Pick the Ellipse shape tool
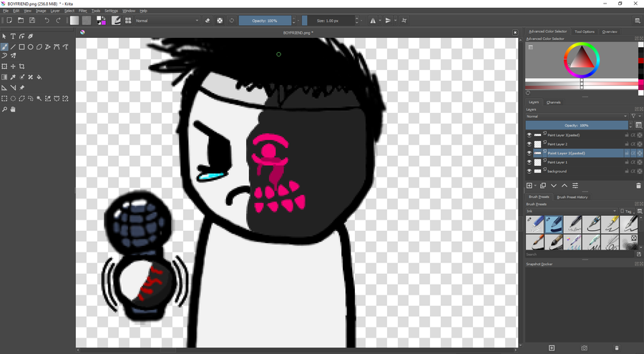Screen dimensions: 644x354 coord(30,46)
